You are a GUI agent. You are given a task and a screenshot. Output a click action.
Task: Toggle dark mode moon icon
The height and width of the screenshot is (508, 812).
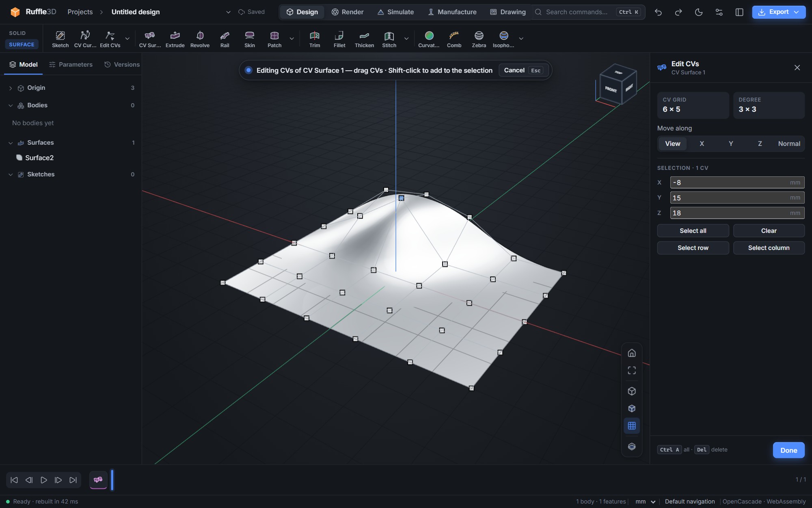point(699,12)
